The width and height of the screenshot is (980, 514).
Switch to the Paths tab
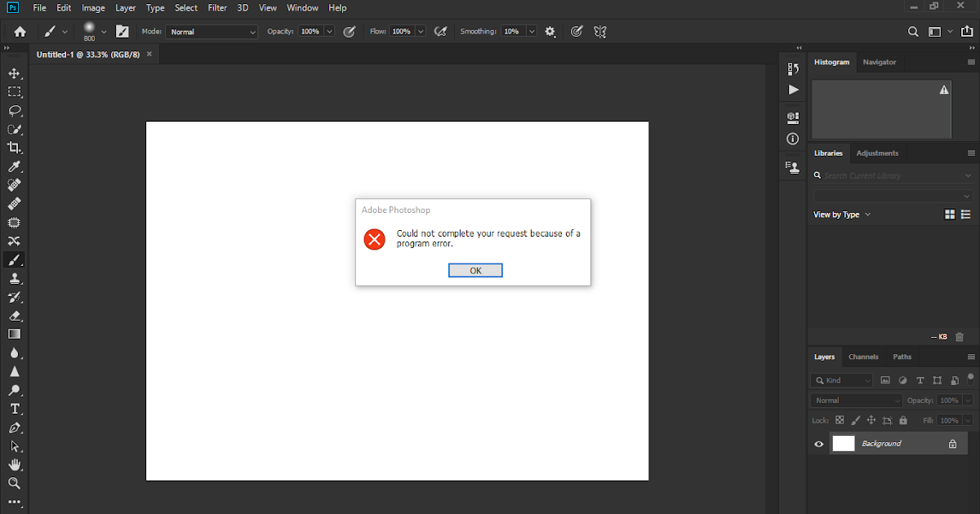[x=902, y=357]
